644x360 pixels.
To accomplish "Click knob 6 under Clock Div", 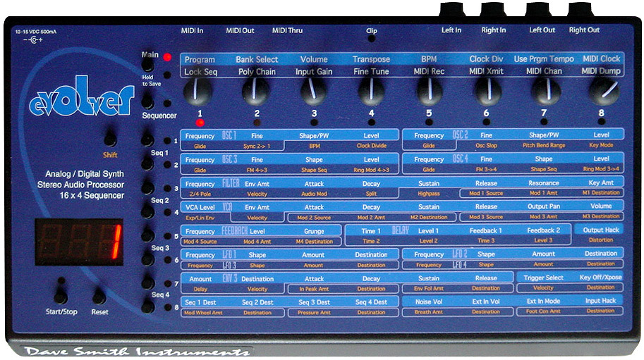I will tap(488, 91).
